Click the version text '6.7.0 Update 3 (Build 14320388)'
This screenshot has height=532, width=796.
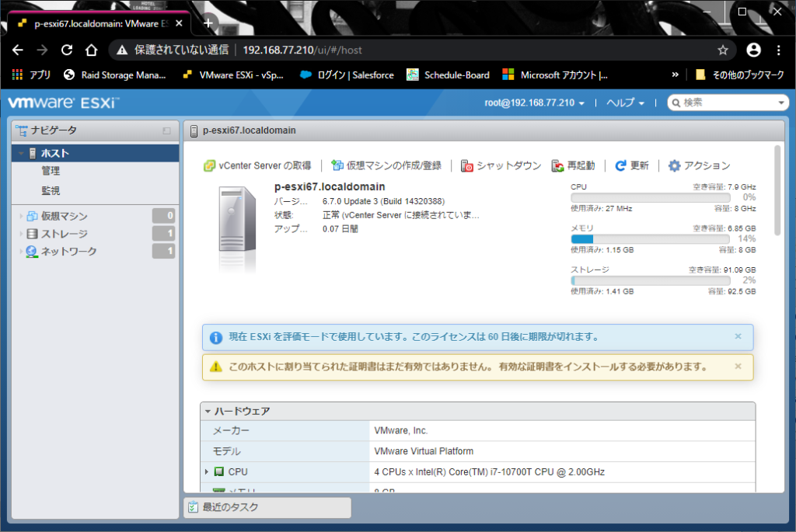383,201
